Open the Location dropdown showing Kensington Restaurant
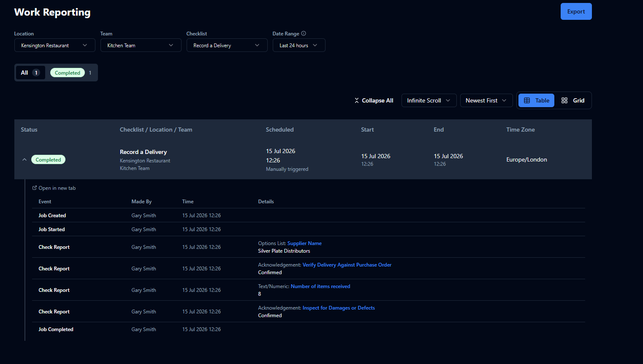 point(55,45)
